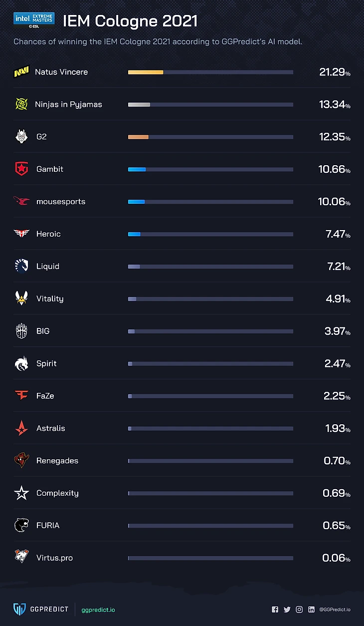Click the 21.29% percentage value
This screenshot has width=364, height=626.
tap(335, 72)
